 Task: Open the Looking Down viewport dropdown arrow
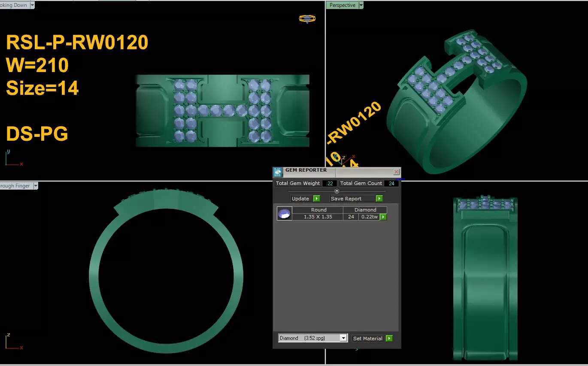(32, 5)
